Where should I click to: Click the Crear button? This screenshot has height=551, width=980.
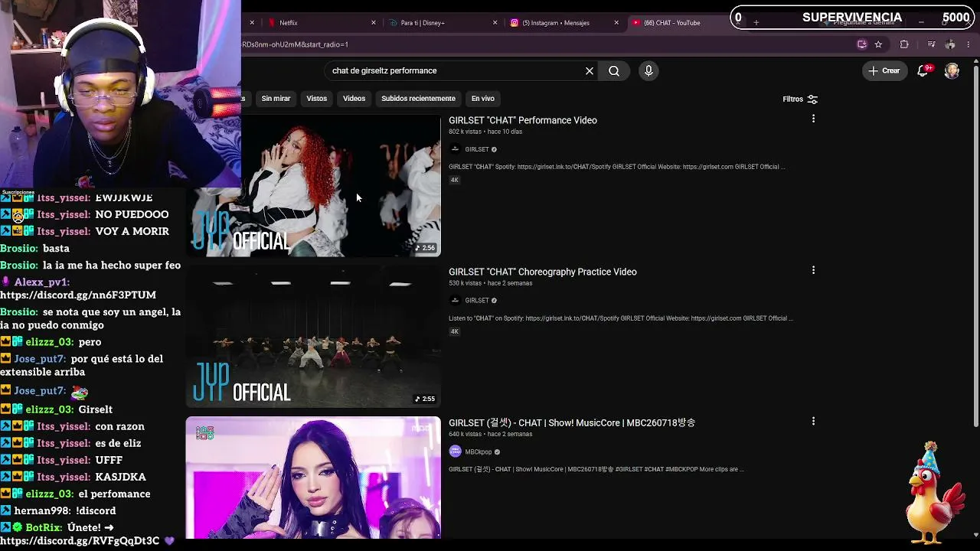[x=884, y=70]
